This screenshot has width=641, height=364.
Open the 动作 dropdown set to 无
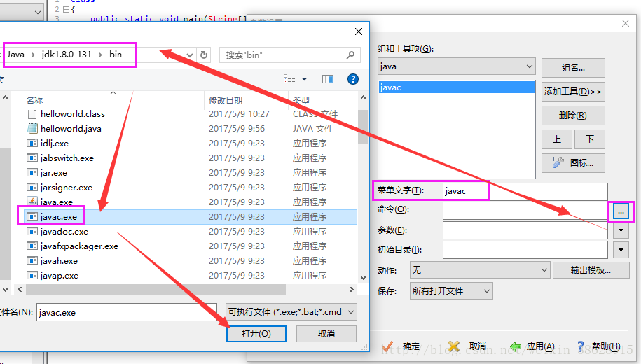coord(479,270)
